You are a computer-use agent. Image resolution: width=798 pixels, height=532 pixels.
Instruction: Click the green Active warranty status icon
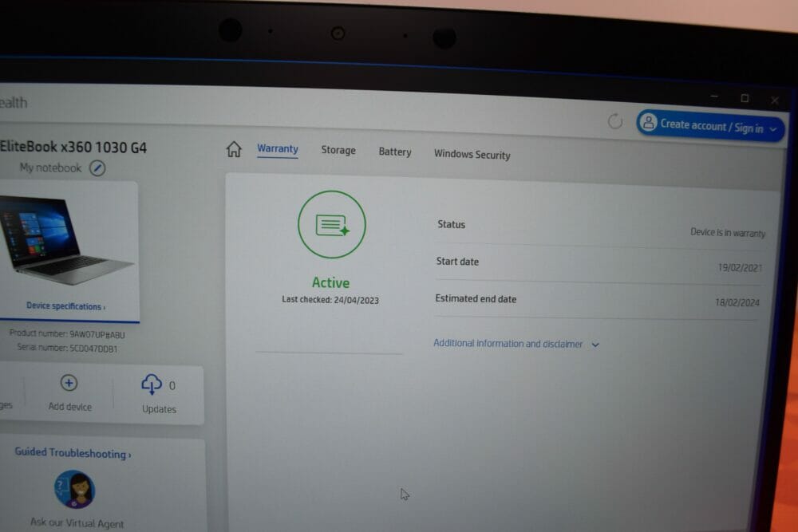331,224
